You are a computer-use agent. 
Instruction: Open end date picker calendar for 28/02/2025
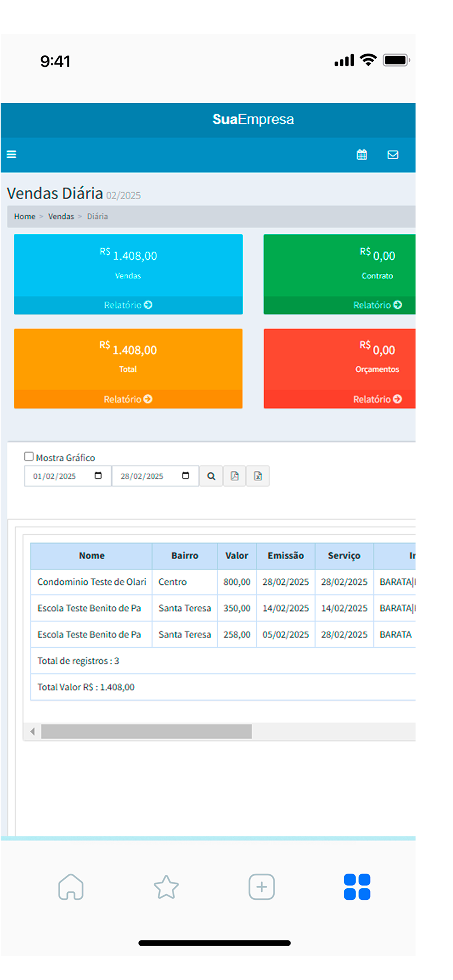pyautogui.click(x=185, y=476)
